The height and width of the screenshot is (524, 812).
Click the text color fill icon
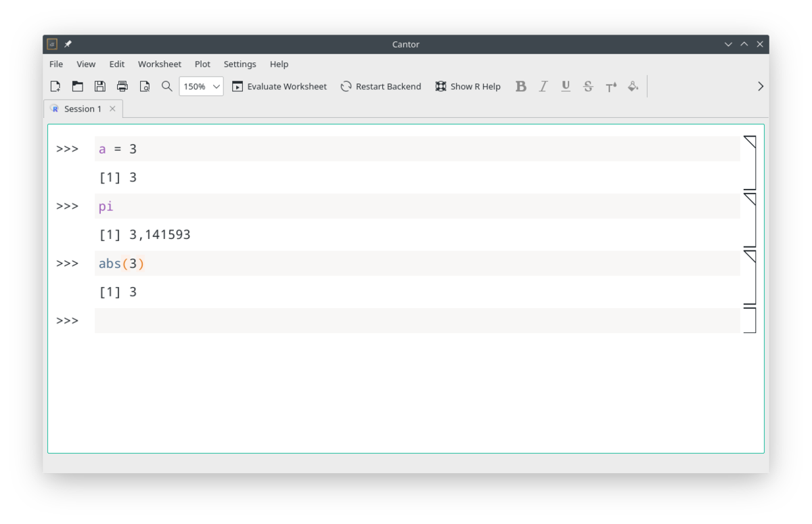[x=633, y=86]
